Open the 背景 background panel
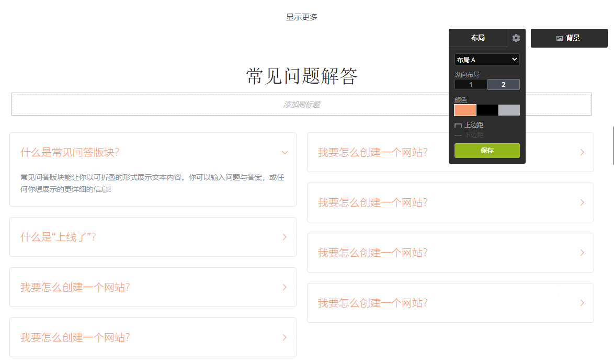 [569, 38]
